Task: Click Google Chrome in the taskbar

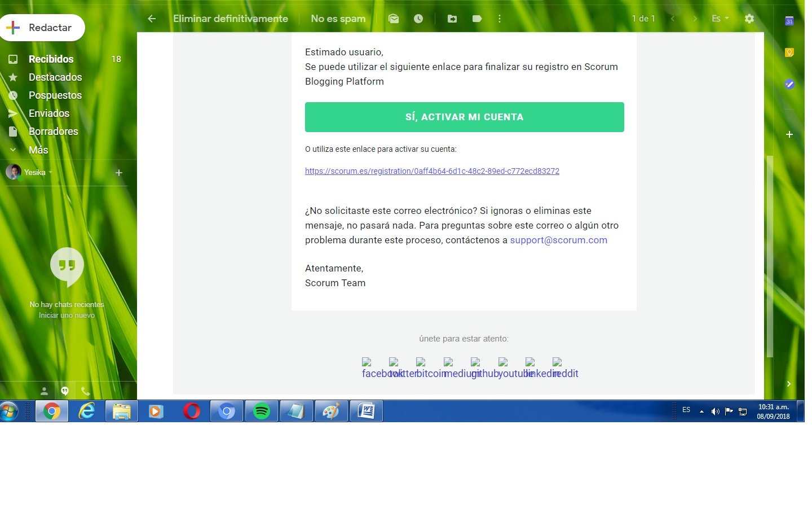Action: (x=52, y=411)
